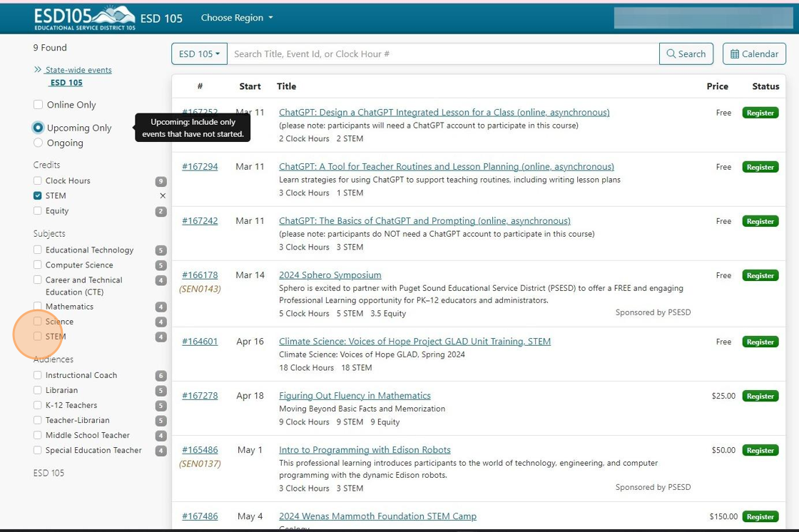
Task: Click the Start column header
Action: point(250,86)
